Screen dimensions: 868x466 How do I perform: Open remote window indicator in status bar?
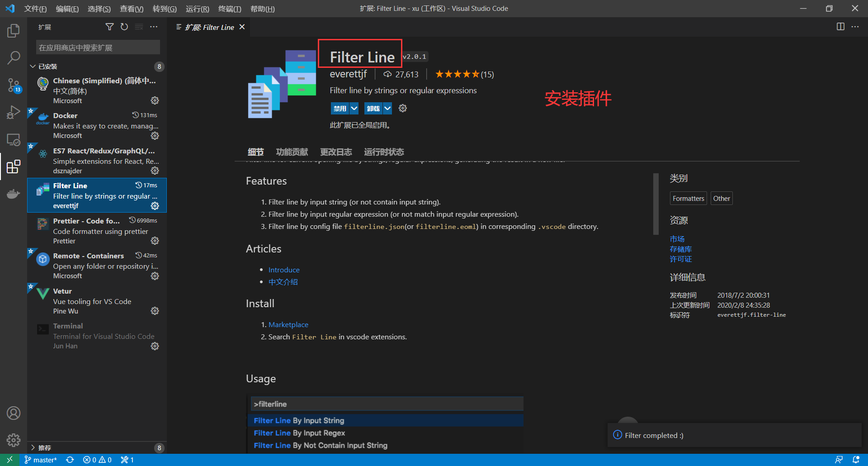(x=9, y=460)
